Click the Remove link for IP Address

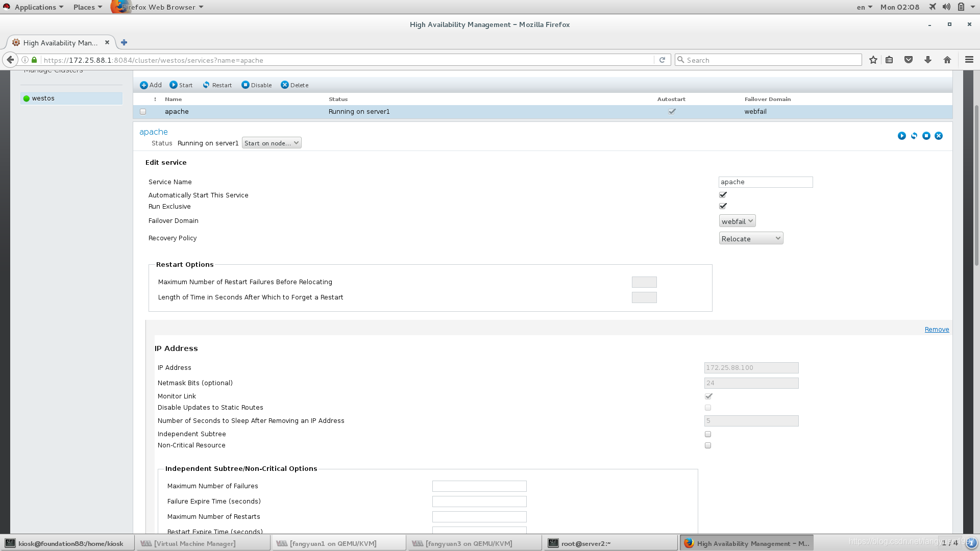(937, 330)
